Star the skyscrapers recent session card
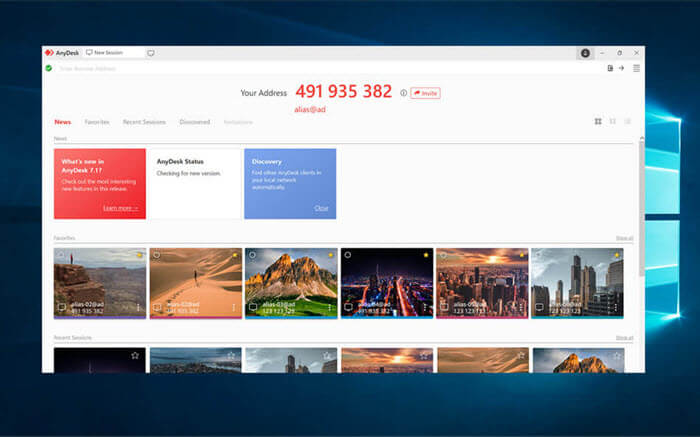700x437 pixels. pyautogui.click(x=327, y=355)
